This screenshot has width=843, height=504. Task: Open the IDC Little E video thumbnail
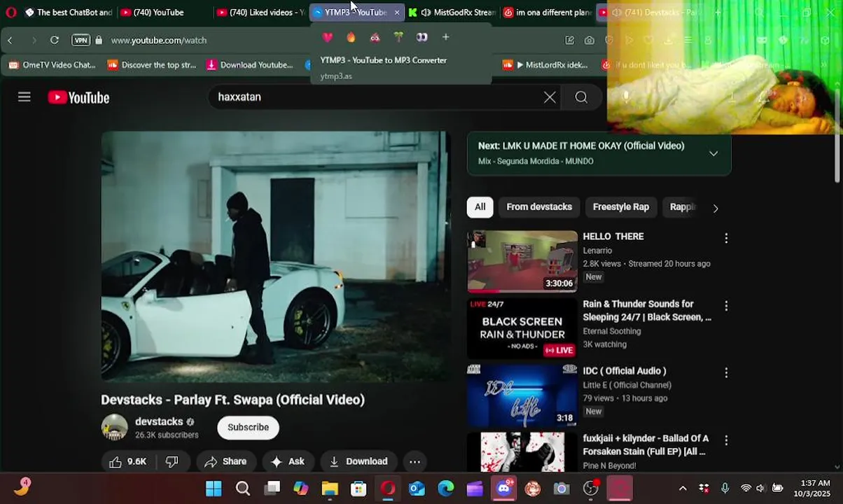point(522,395)
